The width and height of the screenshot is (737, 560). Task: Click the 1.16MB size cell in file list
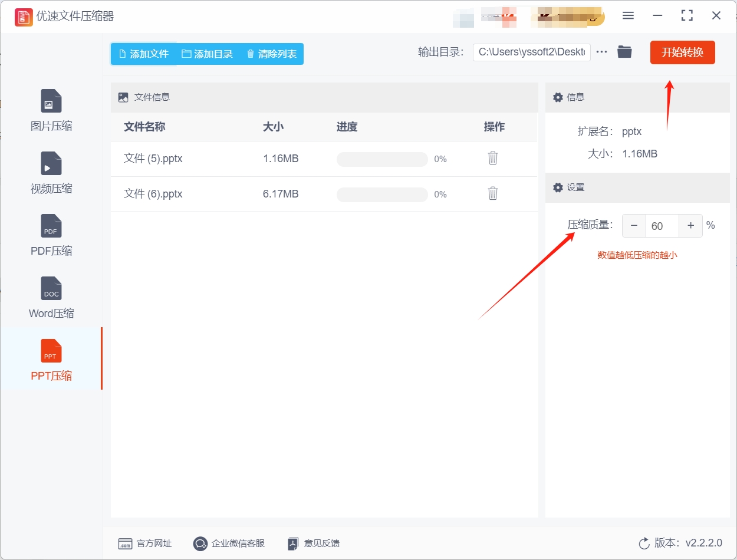click(x=281, y=159)
